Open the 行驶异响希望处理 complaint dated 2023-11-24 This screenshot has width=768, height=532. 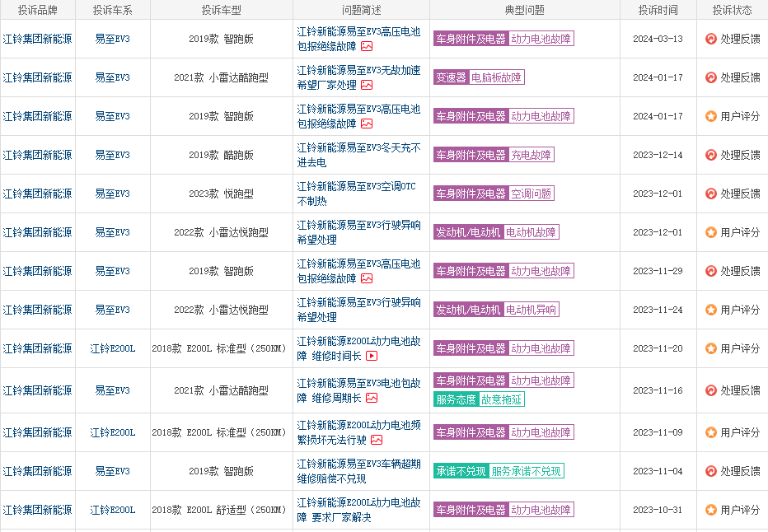pyautogui.click(x=358, y=310)
